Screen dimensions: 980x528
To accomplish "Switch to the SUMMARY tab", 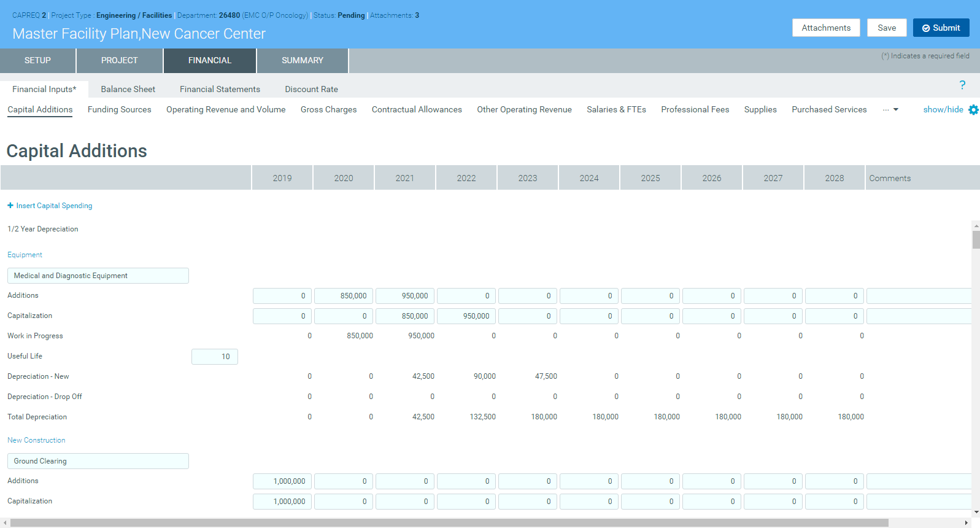I will click(x=302, y=61).
